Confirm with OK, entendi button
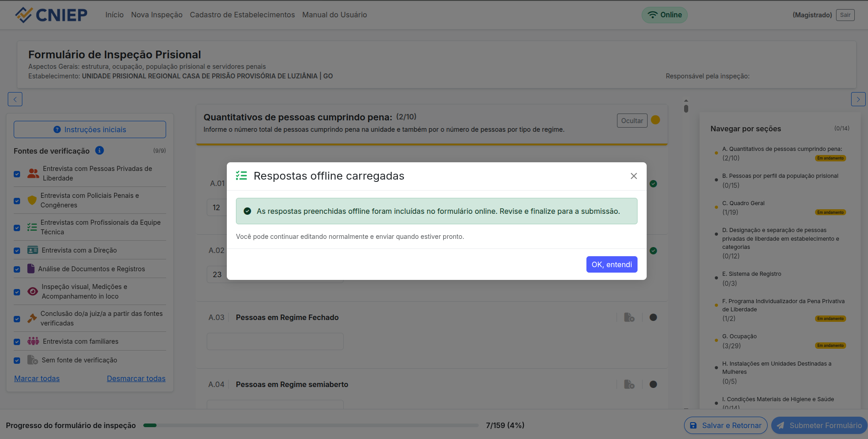This screenshot has width=868, height=439. tap(612, 264)
